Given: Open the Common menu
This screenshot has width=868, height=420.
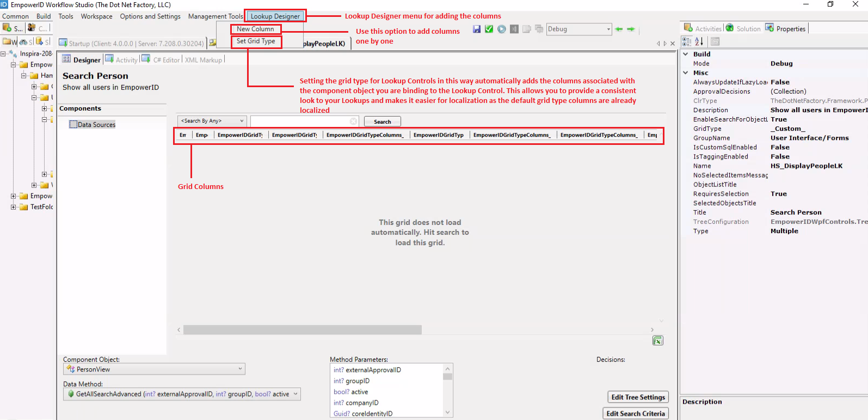Looking at the screenshot, I should 15,16.
